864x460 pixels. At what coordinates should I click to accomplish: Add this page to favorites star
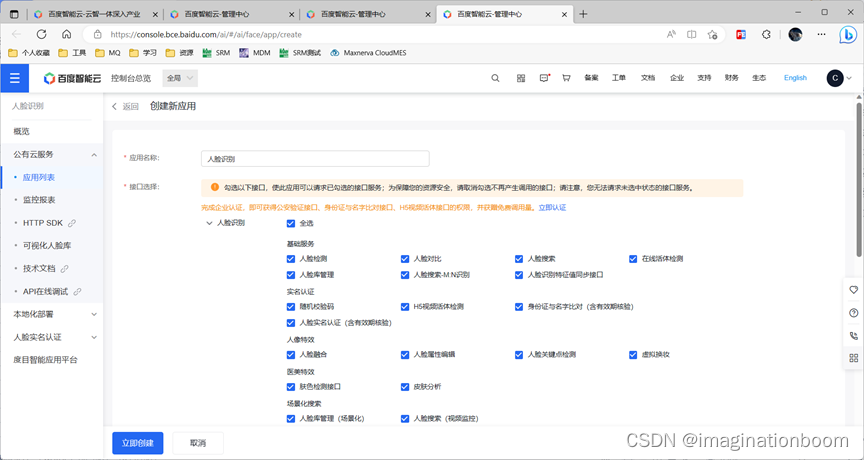tap(712, 34)
